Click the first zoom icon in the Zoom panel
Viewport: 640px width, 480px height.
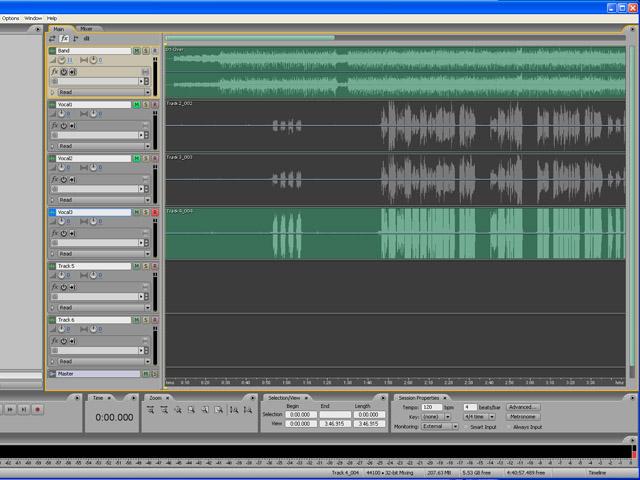[x=151, y=410]
